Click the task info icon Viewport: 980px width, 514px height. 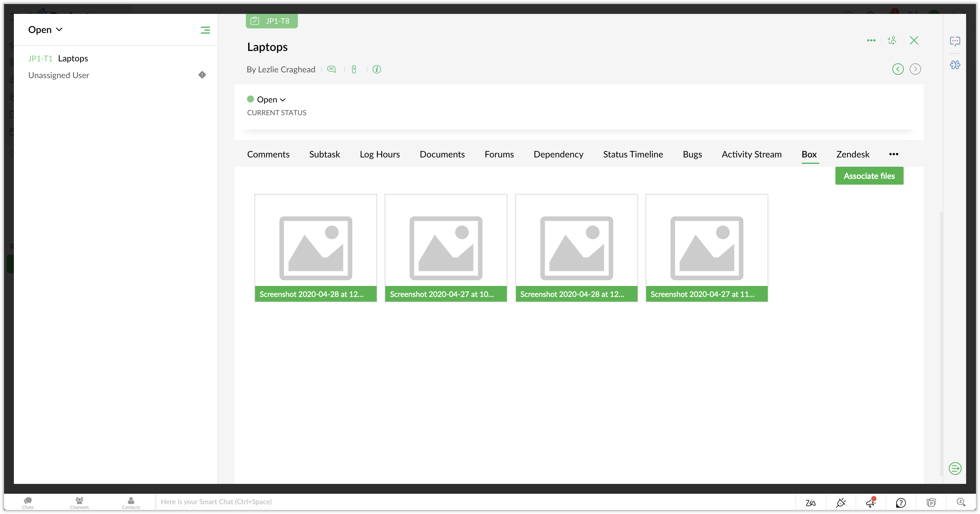coord(377,69)
